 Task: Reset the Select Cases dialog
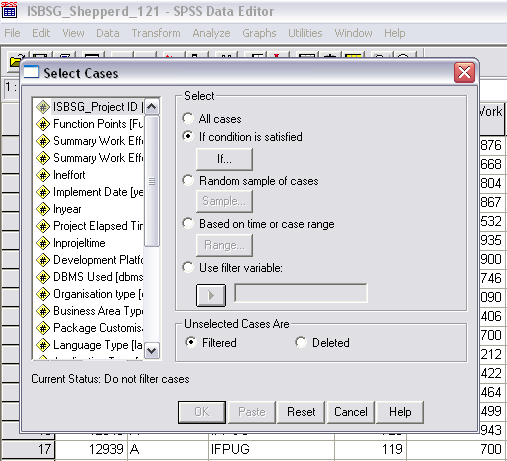(301, 412)
